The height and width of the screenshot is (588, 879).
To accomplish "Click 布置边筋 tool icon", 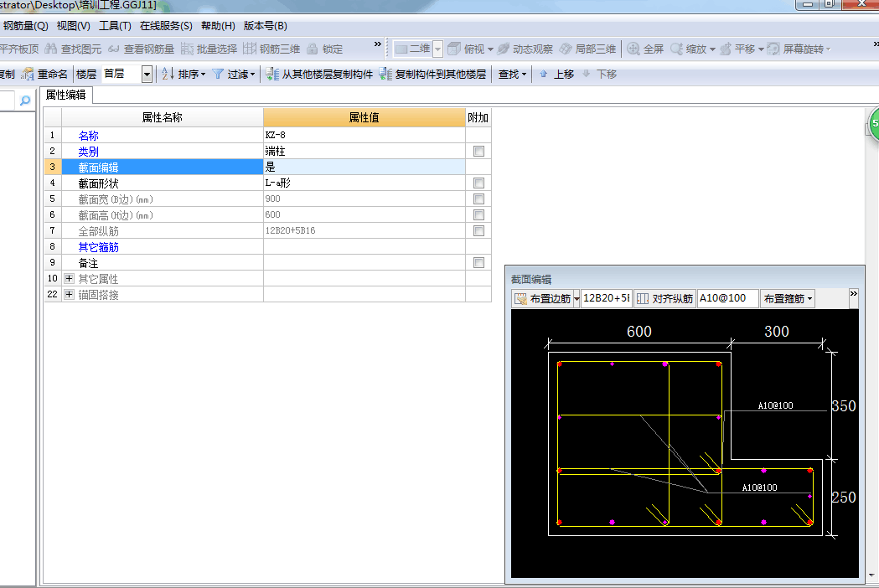I will (521, 299).
